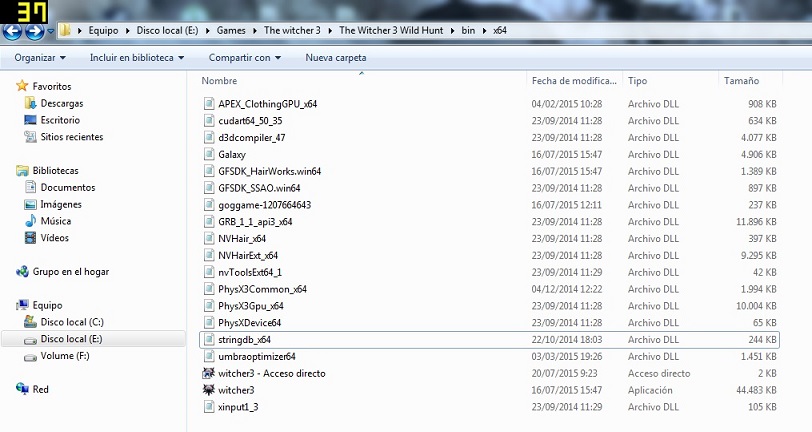The image size is (812, 432).
Task: Click Disco local (E:) breadcrumb
Action: [167, 31]
